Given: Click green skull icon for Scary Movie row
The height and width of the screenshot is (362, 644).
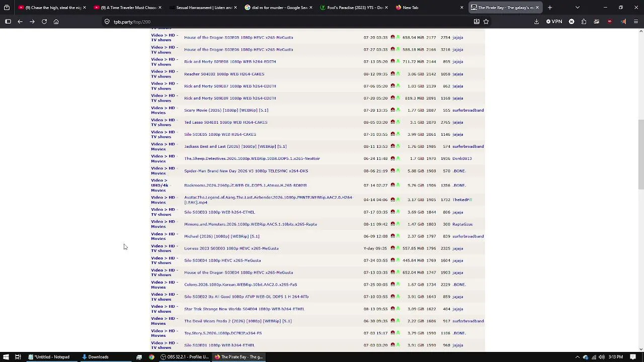Looking at the screenshot, I should 398,110.
